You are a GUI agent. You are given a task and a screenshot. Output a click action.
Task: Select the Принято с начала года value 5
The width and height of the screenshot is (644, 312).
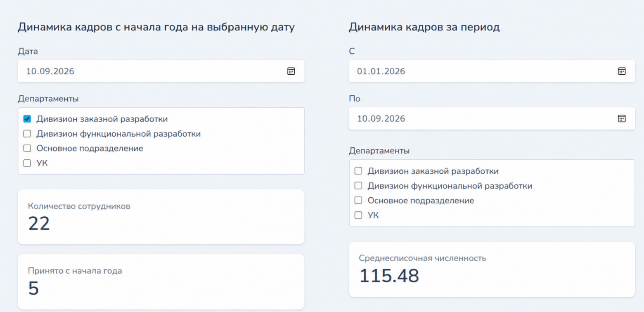(33, 288)
